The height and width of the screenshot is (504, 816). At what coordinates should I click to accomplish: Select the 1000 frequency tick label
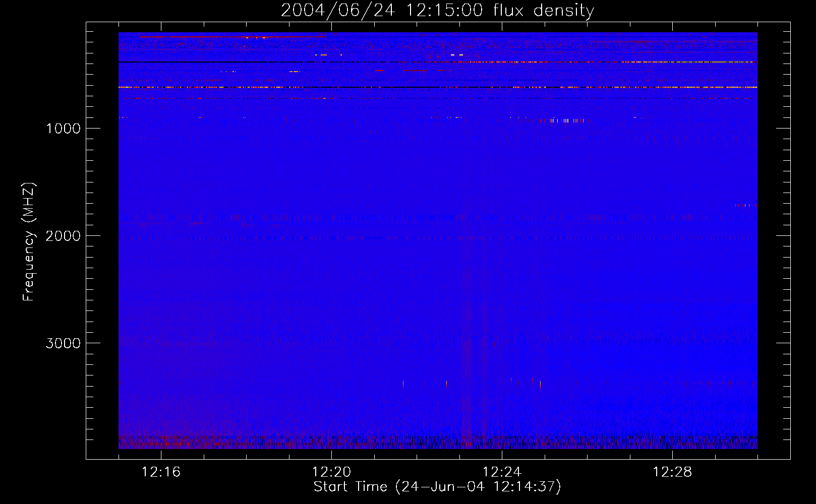[63, 129]
